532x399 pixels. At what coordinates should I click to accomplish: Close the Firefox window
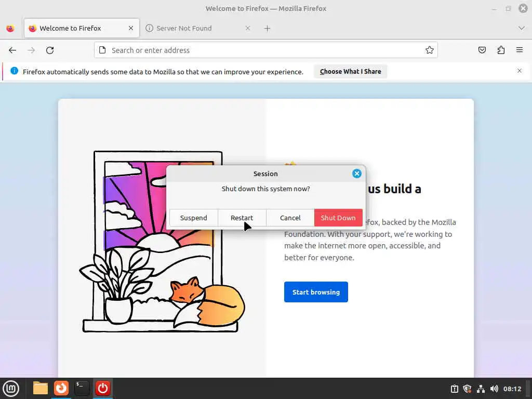[x=523, y=8]
